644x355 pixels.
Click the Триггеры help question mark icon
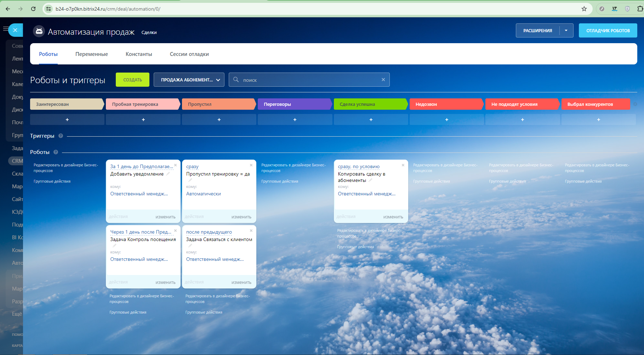tap(61, 136)
